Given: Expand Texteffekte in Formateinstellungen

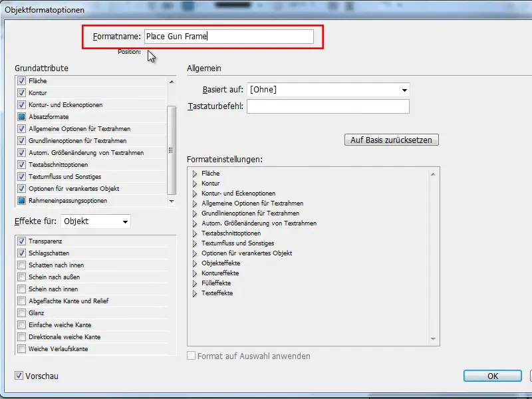Looking at the screenshot, I should pyautogui.click(x=195, y=293).
